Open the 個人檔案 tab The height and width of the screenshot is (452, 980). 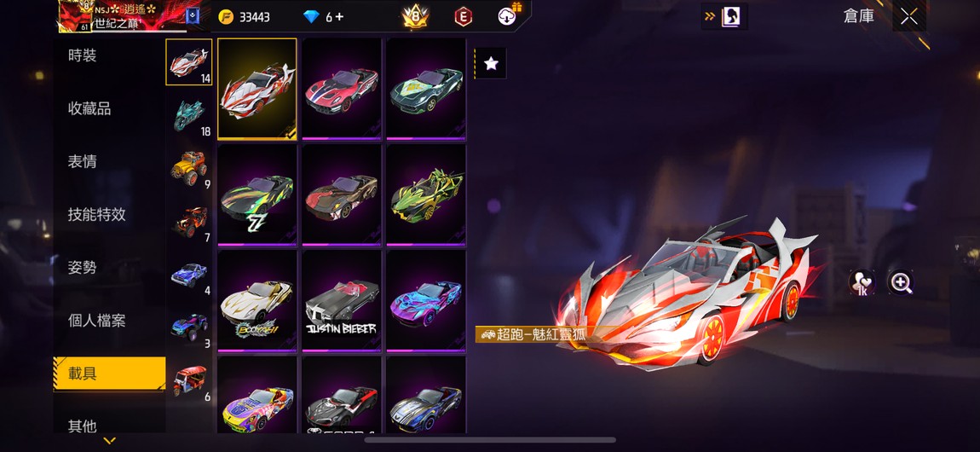97,321
